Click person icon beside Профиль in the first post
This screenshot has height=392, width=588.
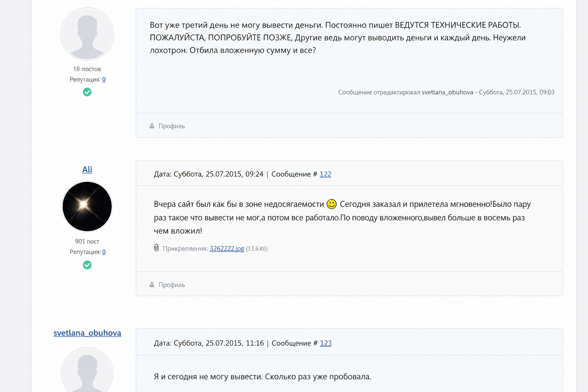click(152, 126)
